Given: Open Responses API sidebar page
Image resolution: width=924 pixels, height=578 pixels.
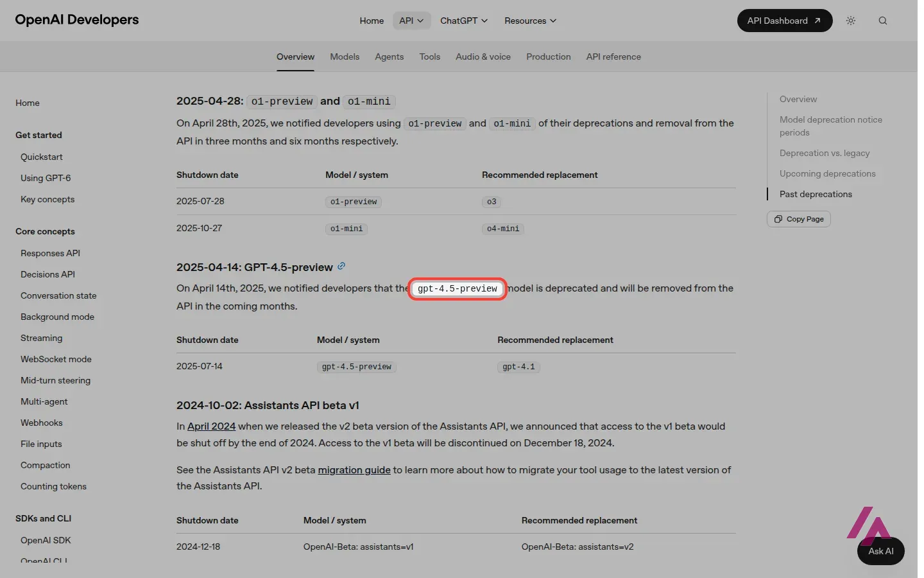Looking at the screenshot, I should click(50, 253).
